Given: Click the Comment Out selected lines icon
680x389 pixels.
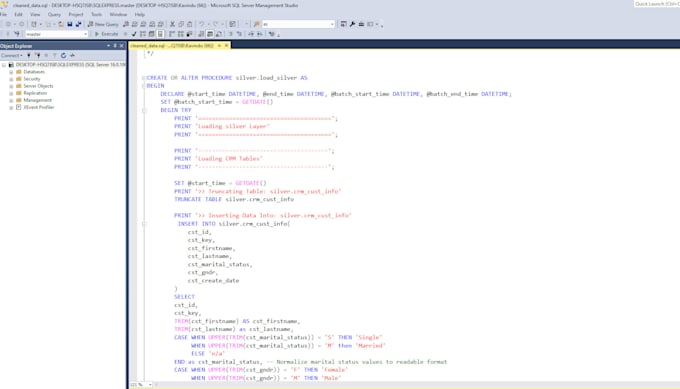Looking at the screenshot, I should [230, 34].
